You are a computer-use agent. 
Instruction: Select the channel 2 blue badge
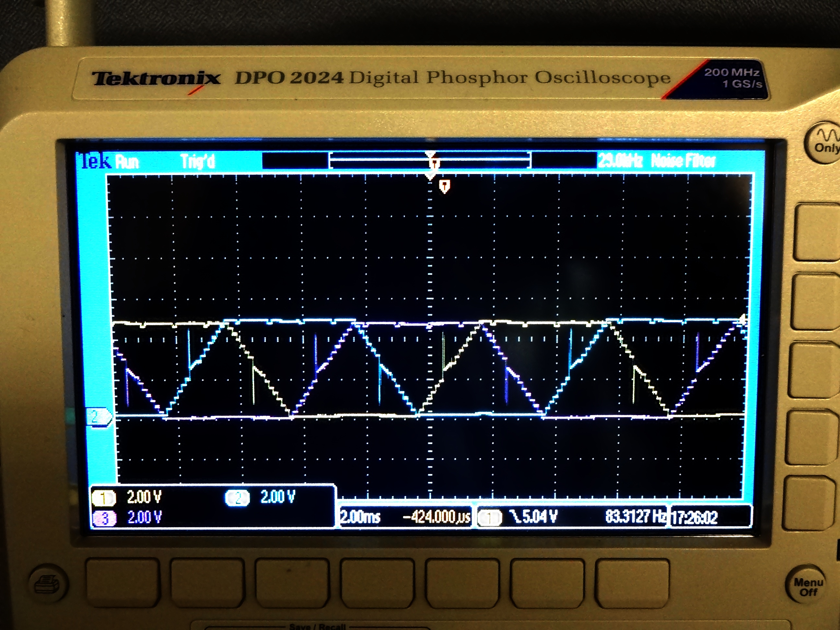click(x=237, y=498)
